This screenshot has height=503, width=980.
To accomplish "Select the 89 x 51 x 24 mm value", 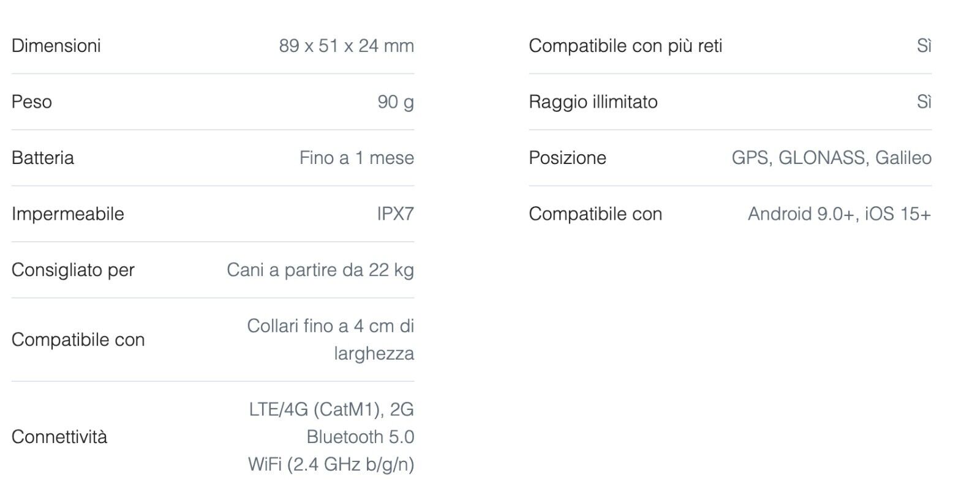I will (x=347, y=46).
